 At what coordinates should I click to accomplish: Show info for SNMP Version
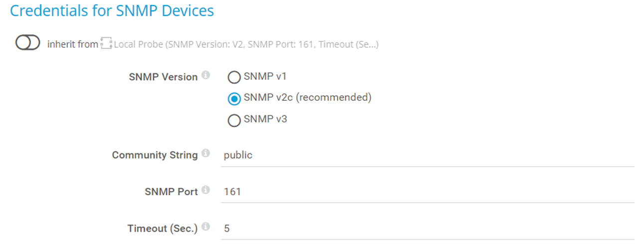pos(206,76)
